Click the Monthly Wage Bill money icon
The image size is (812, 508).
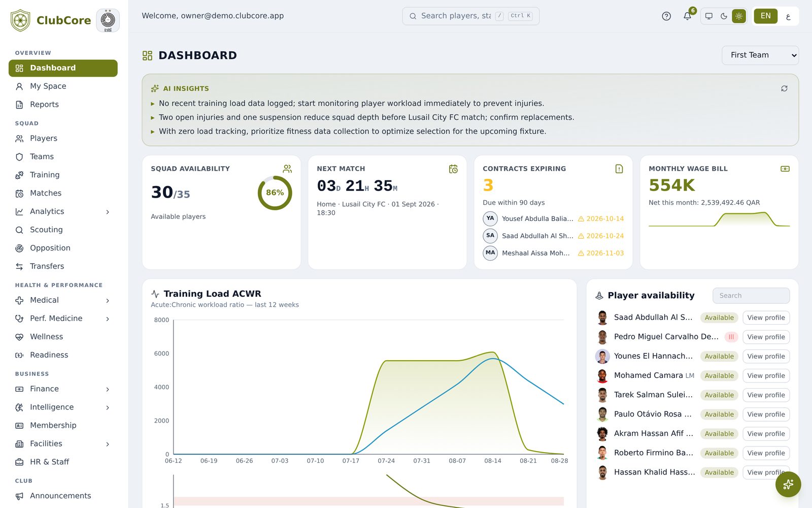coord(785,169)
